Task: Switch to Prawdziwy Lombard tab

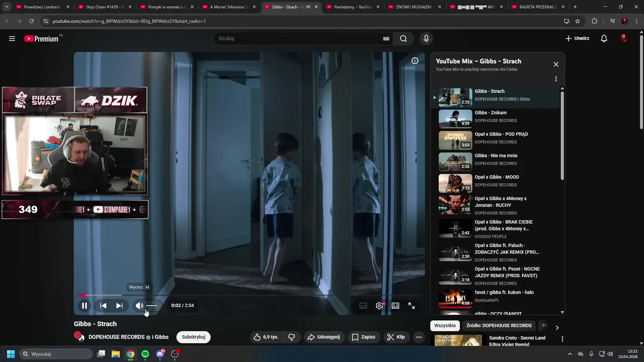Action: coord(42,7)
